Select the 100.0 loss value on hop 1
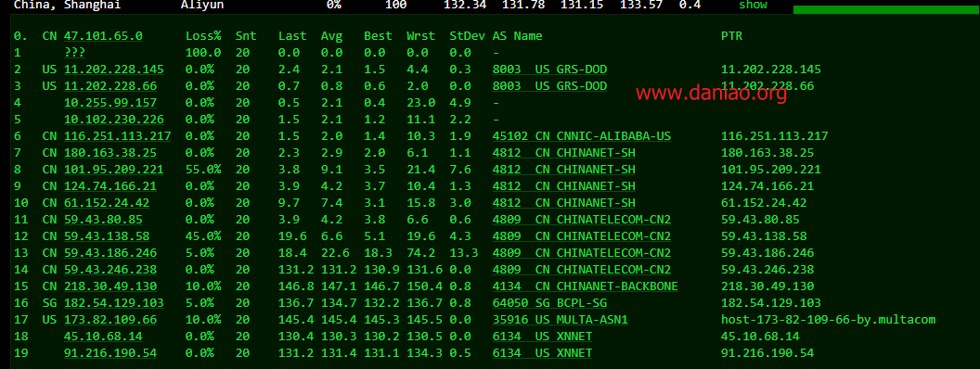The width and height of the screenshot is (980, 369). pos(203,53)
